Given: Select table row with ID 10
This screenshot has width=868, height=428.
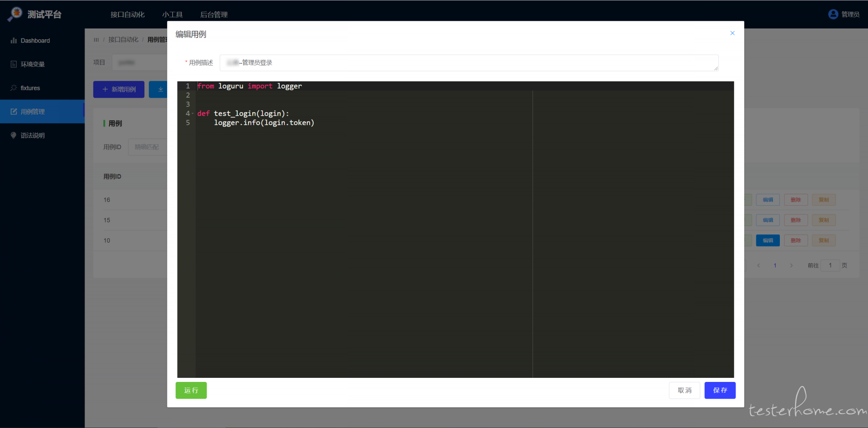Looking at the screenshot, I should pos(130,240).
